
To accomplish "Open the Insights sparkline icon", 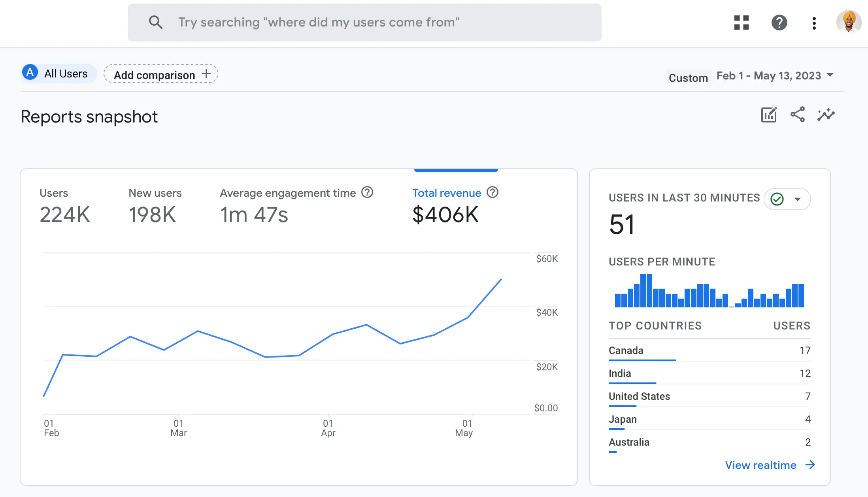I will (826, 115).
